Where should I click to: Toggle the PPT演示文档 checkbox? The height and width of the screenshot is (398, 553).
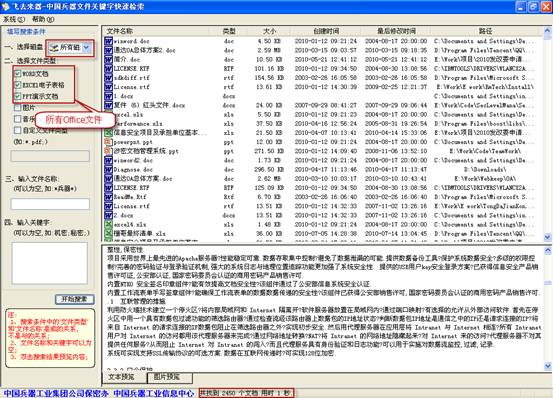point(17,96)
